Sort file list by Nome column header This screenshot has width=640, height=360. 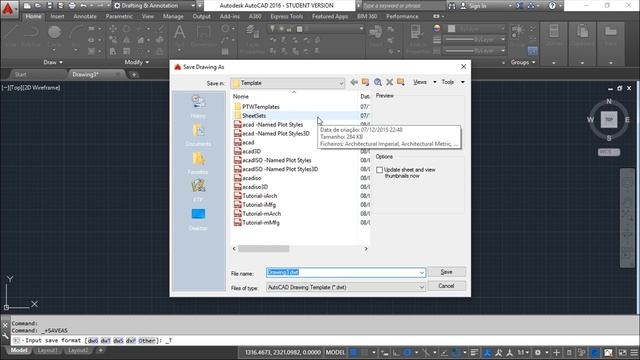241,97
